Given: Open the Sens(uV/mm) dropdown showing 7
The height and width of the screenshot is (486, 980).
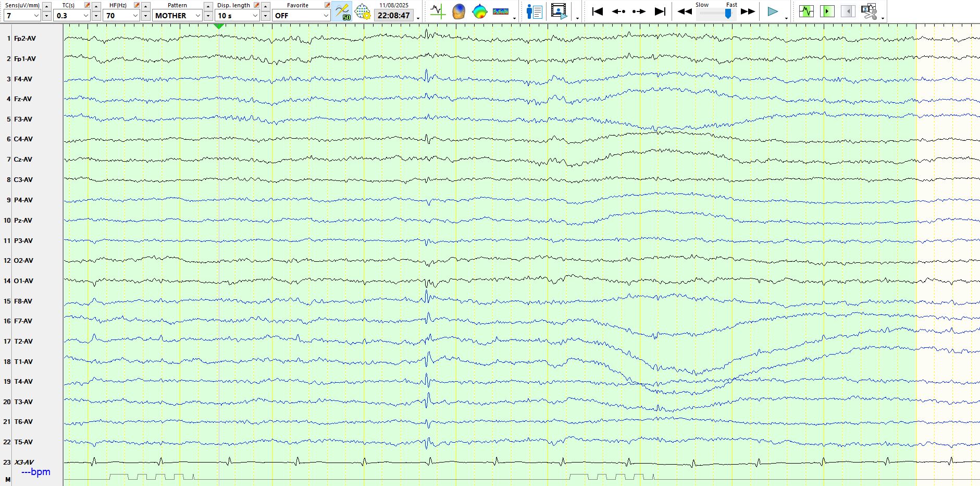Looking at the screenshot, I should (x=22, y=16).
